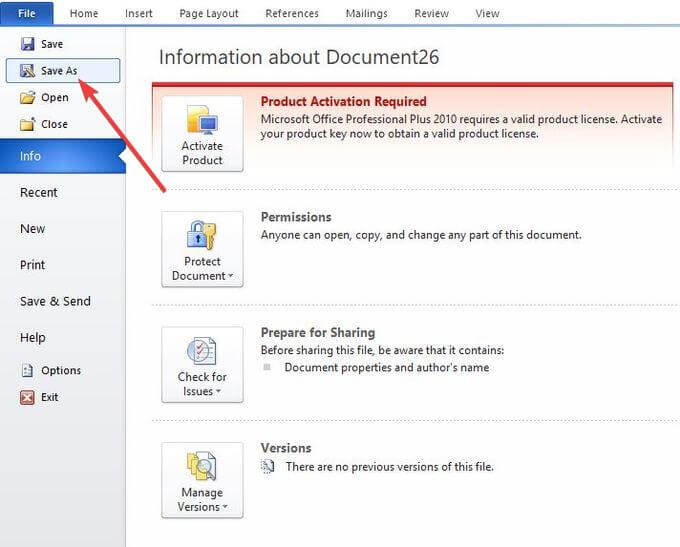
Task: Click the red Exit icon
Action: click(27, 397)
